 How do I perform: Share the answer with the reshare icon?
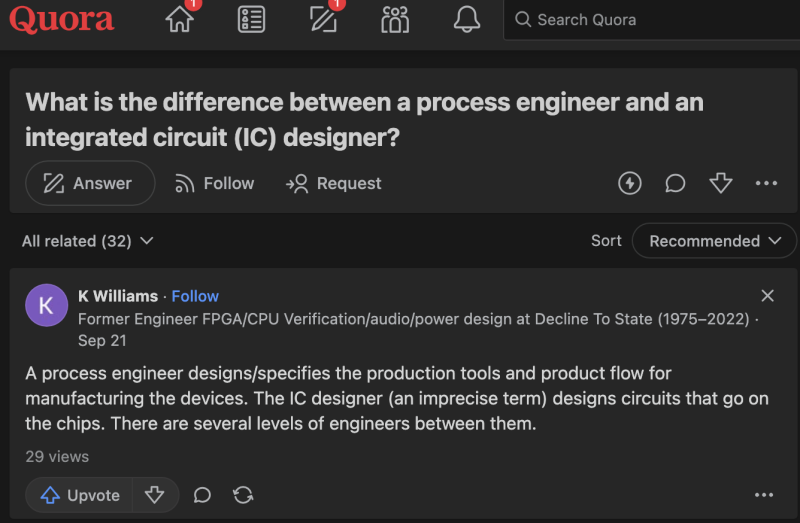(243, 495)
